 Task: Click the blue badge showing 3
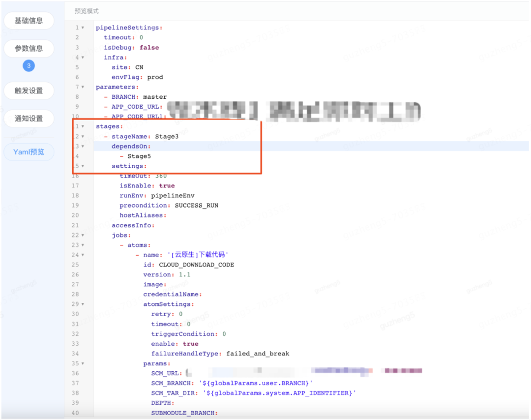click(x=29, y=66)
